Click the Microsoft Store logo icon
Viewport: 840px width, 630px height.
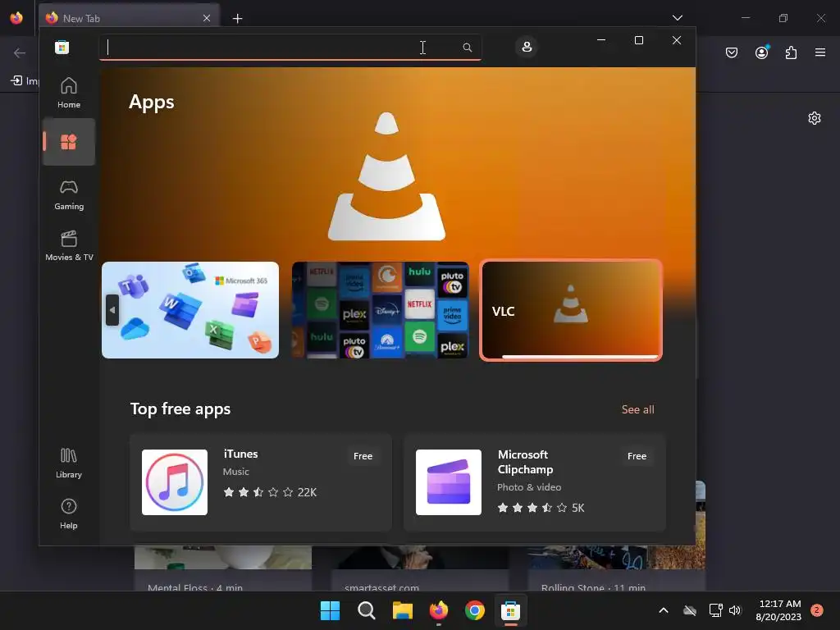(x=62, y=47)
